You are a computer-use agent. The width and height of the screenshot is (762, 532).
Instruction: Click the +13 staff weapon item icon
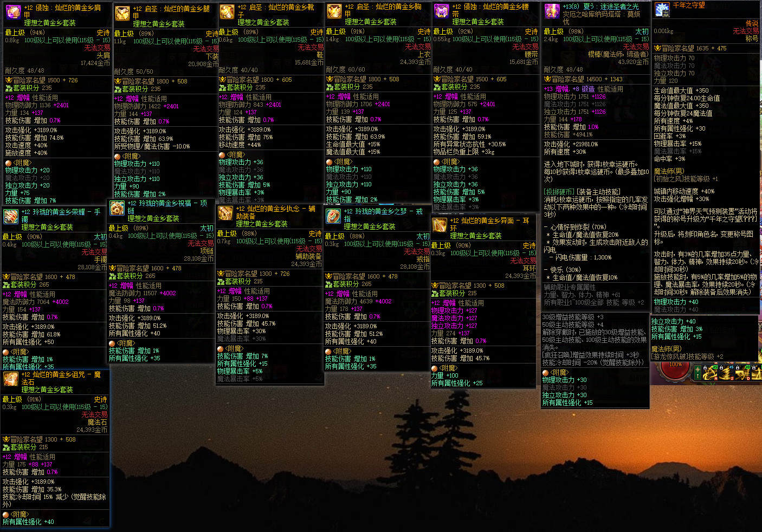coord(552,11)
